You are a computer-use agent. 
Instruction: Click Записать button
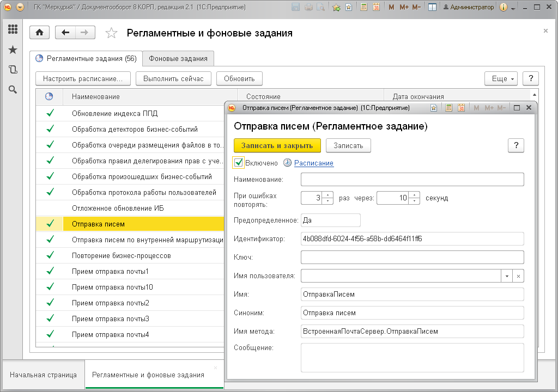(x=348, y=145)
